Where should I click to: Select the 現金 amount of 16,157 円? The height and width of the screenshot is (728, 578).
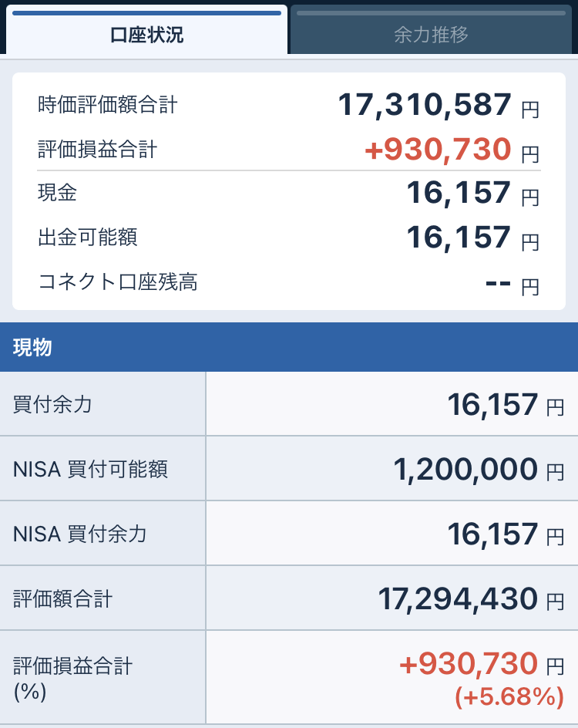pyautogui.click(x=459, y=194)
